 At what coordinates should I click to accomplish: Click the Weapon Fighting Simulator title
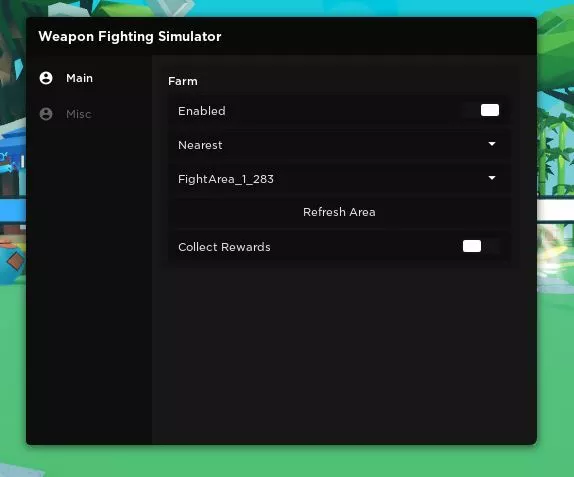[x=130, y=37]
